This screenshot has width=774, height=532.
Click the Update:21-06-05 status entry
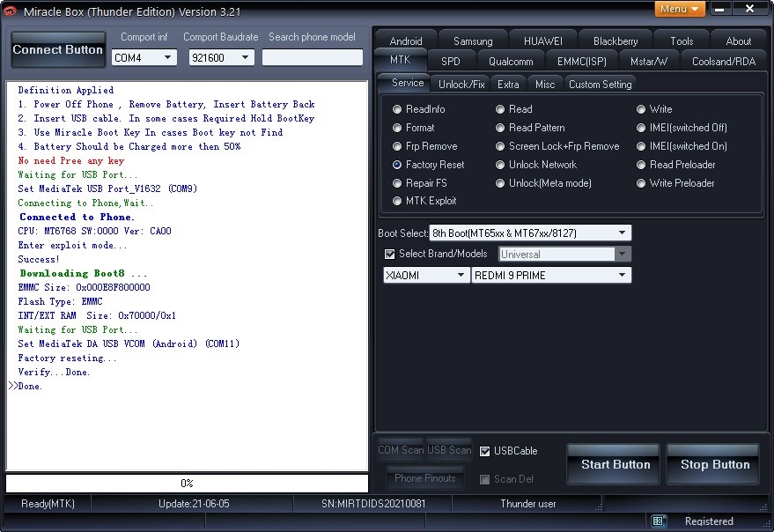point(194,504)
